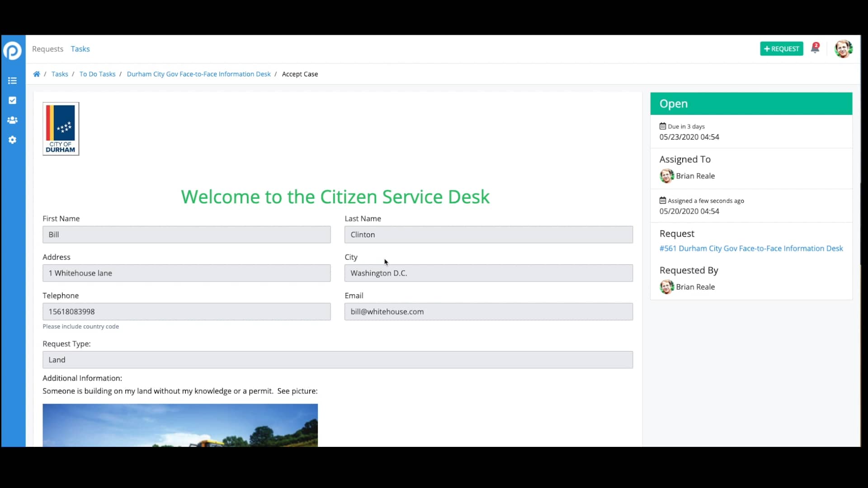Open To Do Tasks from the breadcrumb
The height and width of the screenshot is (488, 868).
pyautogui.click(x=97, y=74)
